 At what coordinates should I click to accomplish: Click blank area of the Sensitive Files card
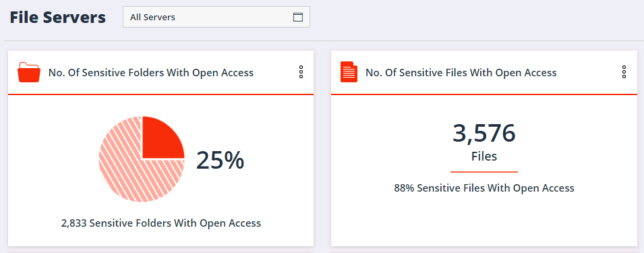484,222
